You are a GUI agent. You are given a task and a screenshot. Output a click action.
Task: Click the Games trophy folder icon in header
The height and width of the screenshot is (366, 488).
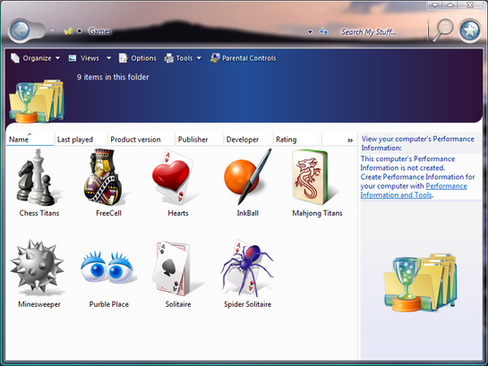(x=37, y=101)
